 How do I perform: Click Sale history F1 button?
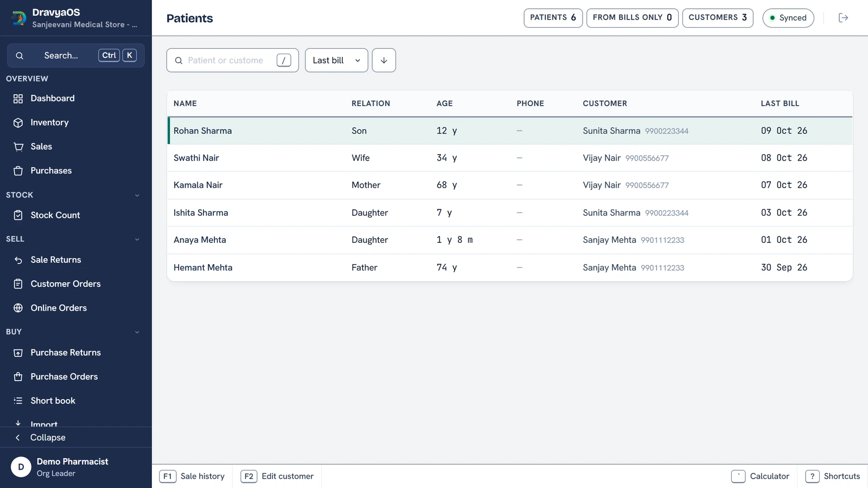192,476
